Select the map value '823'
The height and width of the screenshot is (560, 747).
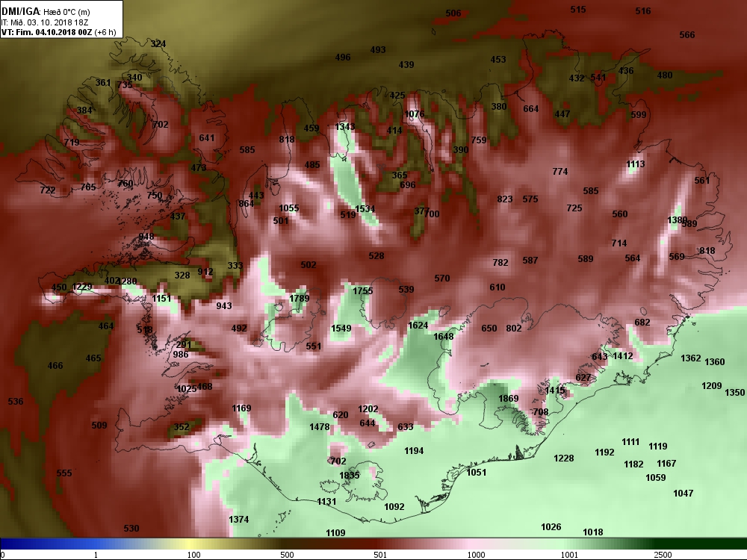point(504,199)
